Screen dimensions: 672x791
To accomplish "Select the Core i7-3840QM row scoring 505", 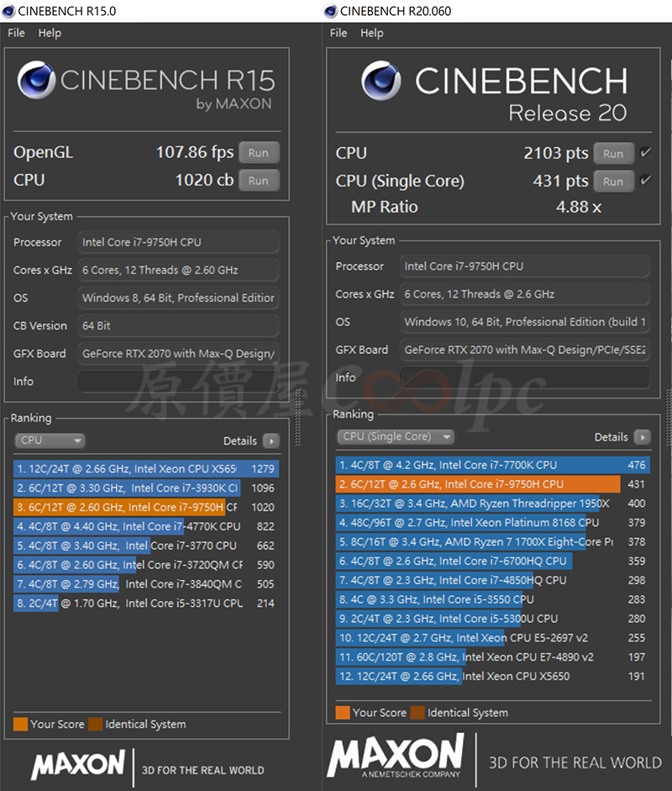I will [146, 583].
